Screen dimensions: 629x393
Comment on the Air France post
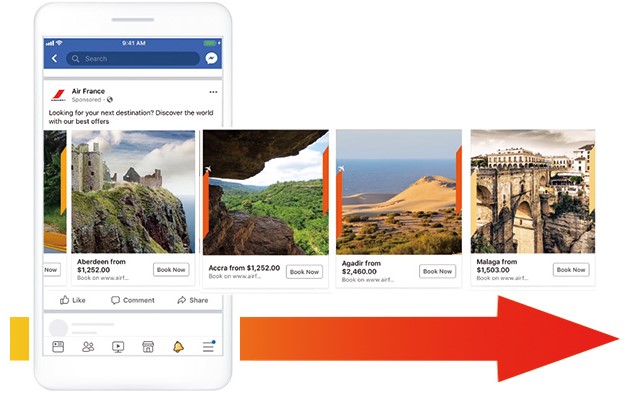pyautogui.click(x=133, y=300)
